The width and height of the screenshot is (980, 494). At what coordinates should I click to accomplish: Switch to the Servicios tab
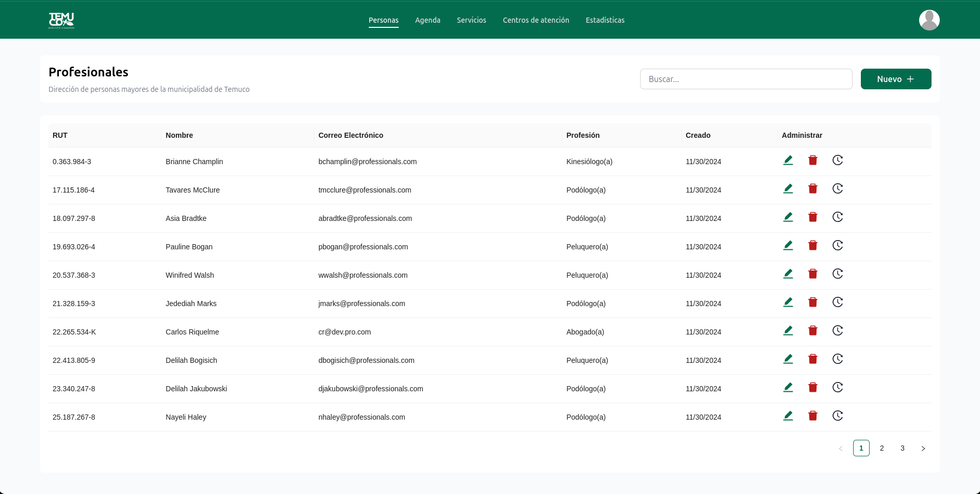point(471,20)
